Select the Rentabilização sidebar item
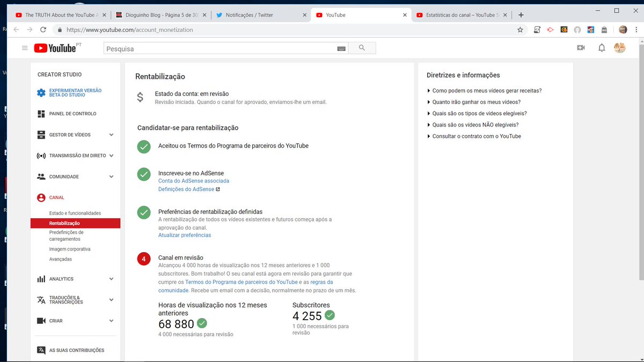644x362 pixels. (x=76, y=223)
